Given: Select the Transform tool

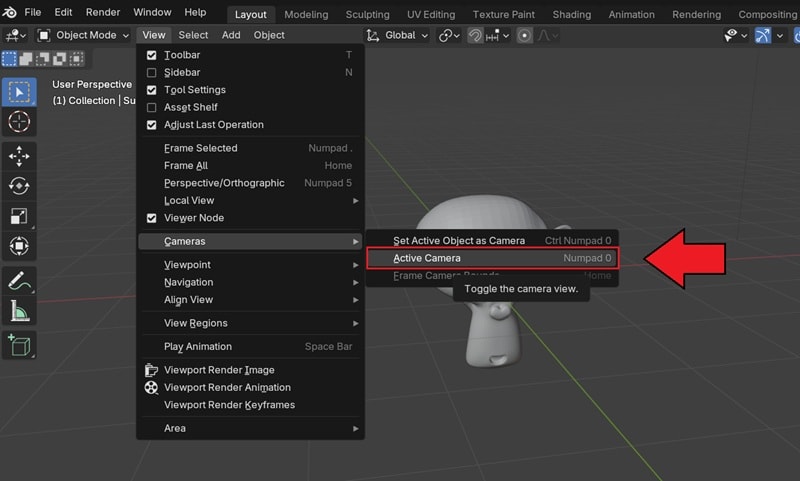Looking at the screenshot, I should [19, 246].
